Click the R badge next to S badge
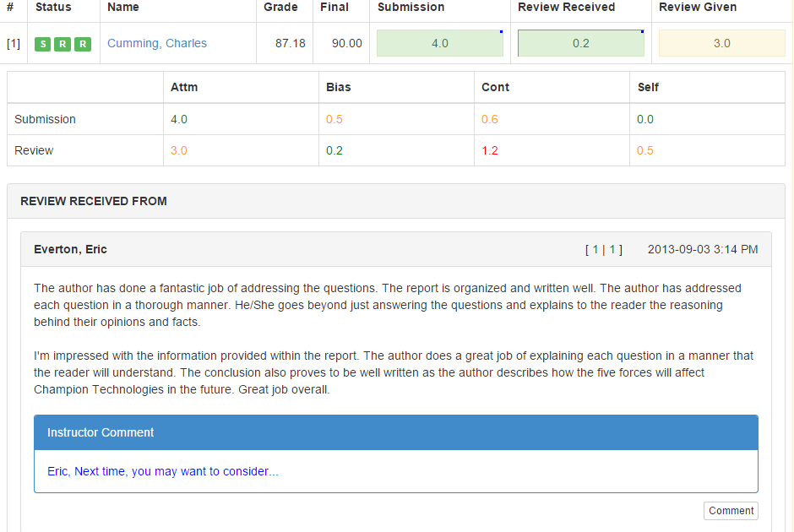The image size is (794, 532). [63, 44]
